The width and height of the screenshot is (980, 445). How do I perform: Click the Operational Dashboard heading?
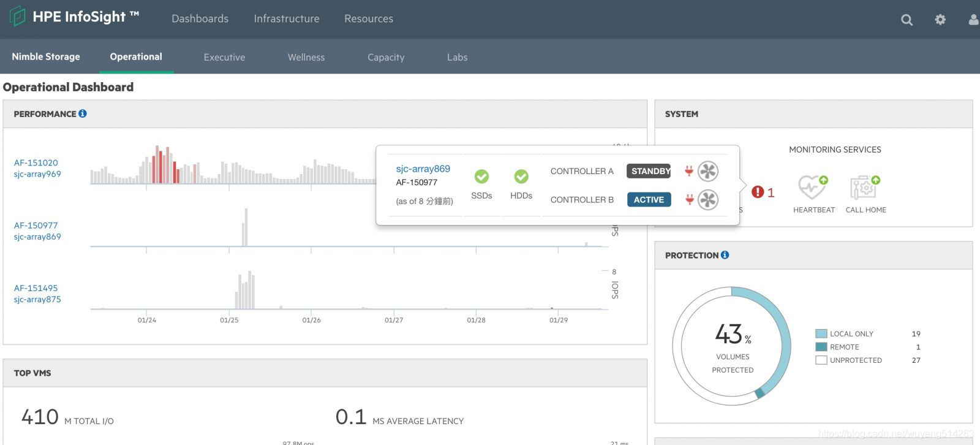click(x=68, y=87)
